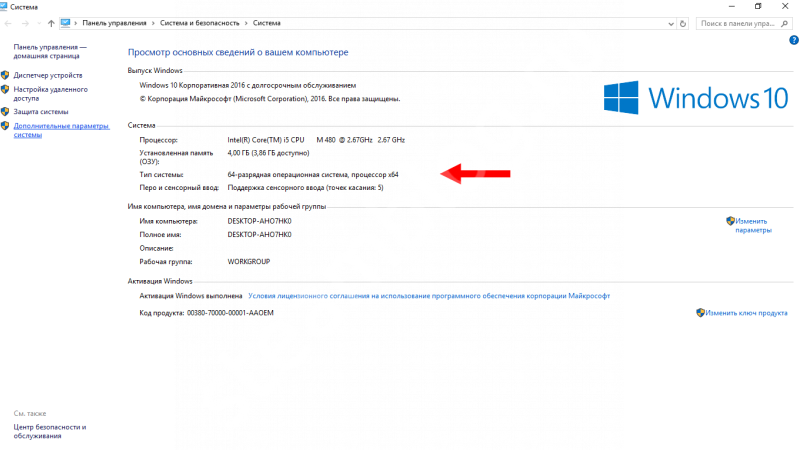Click the Windows 10 logo
Screen dimensions: 800x450
click(x=696, y=98)
